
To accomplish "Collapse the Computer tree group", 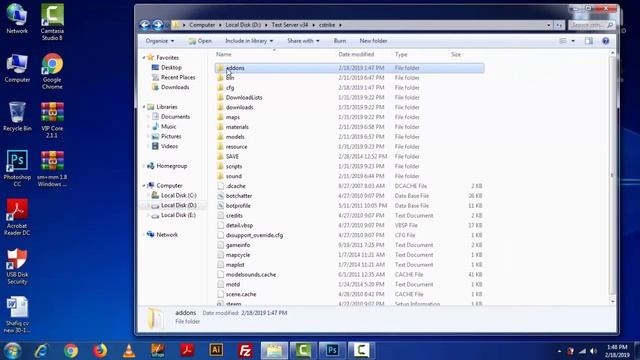I will (x=144, y=186).
